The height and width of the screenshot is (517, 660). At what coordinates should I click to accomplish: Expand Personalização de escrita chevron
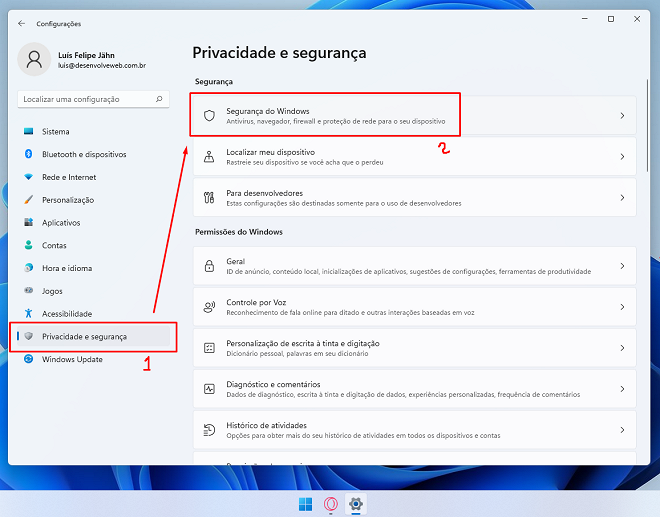[x=622, y=348]
